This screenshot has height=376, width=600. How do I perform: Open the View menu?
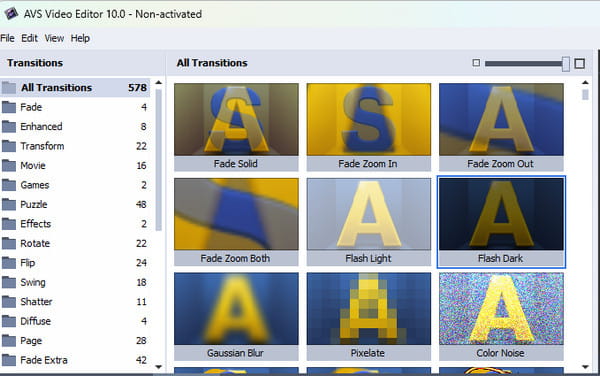click(x=54, y=38)
